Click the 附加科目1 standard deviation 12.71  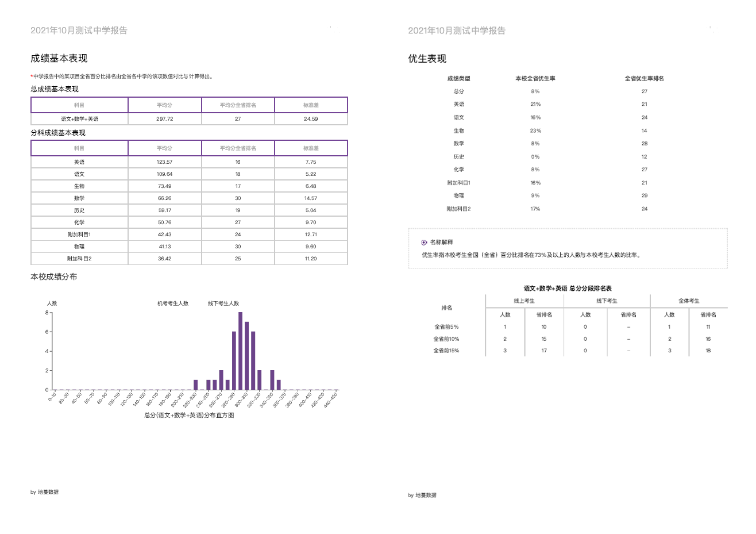[x=311, y=235]
